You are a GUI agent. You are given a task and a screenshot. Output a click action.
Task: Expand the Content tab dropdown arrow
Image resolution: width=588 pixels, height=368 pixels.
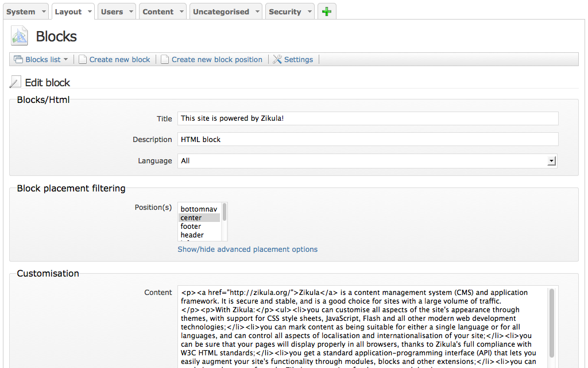coord(181,12)
